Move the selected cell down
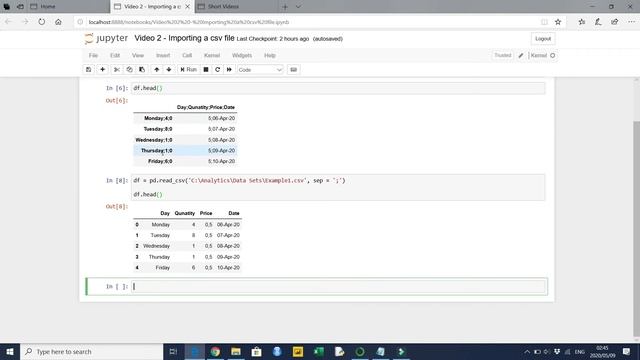640x360 pixels. click(169, 70)
